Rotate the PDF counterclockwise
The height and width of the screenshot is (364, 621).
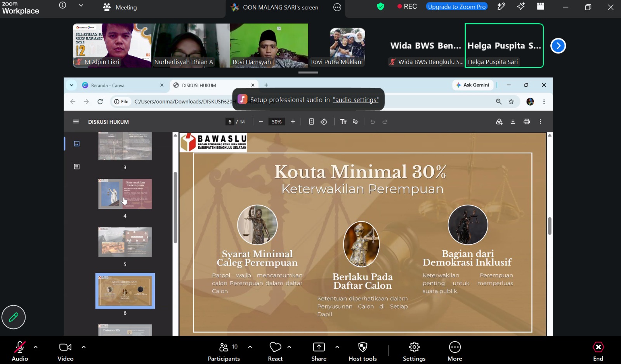coord(324,122)
